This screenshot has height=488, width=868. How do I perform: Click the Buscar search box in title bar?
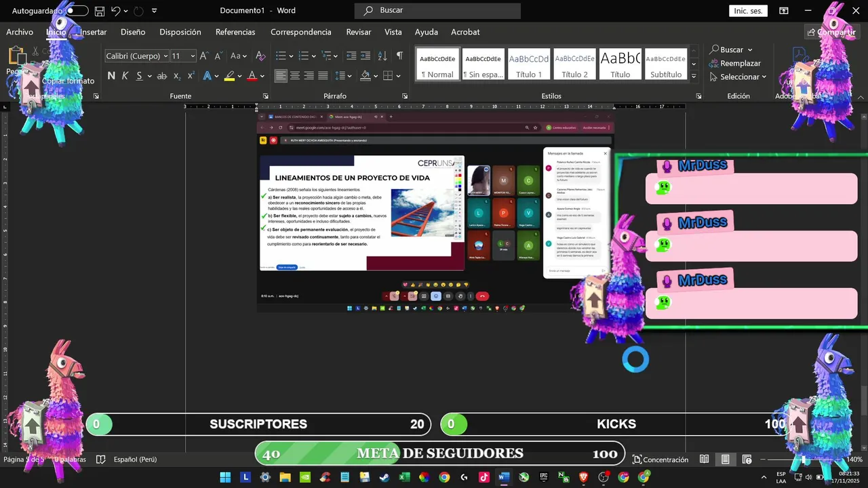pos(438,11)
